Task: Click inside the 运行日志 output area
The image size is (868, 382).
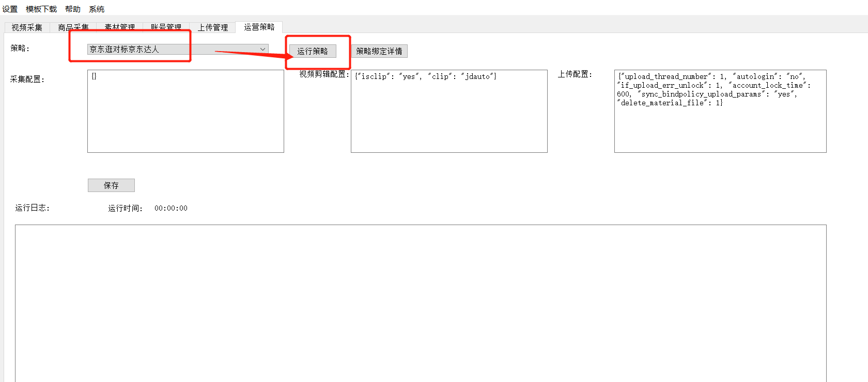Action: [421, 303]
